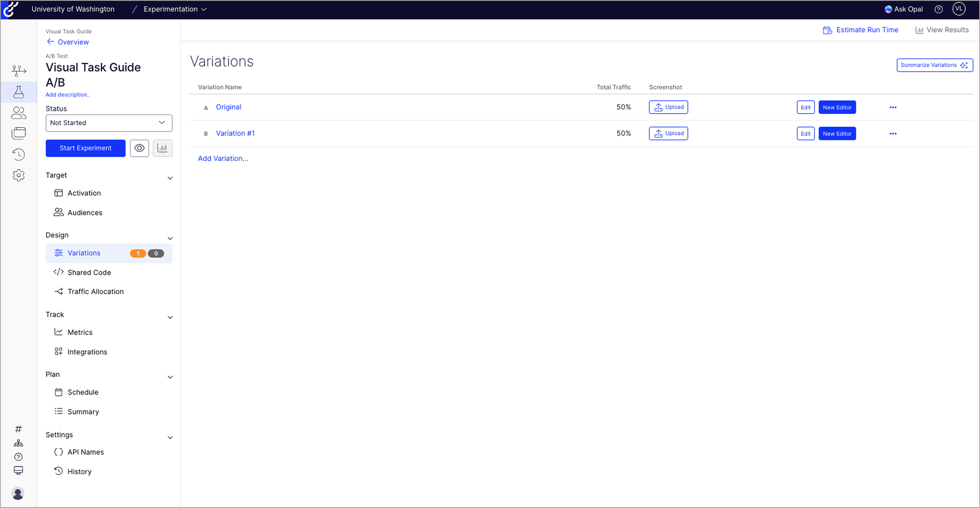This screenshot has width=980, height=508.
Task: Click the results bar chart icon button
Action: click(162, 148)
